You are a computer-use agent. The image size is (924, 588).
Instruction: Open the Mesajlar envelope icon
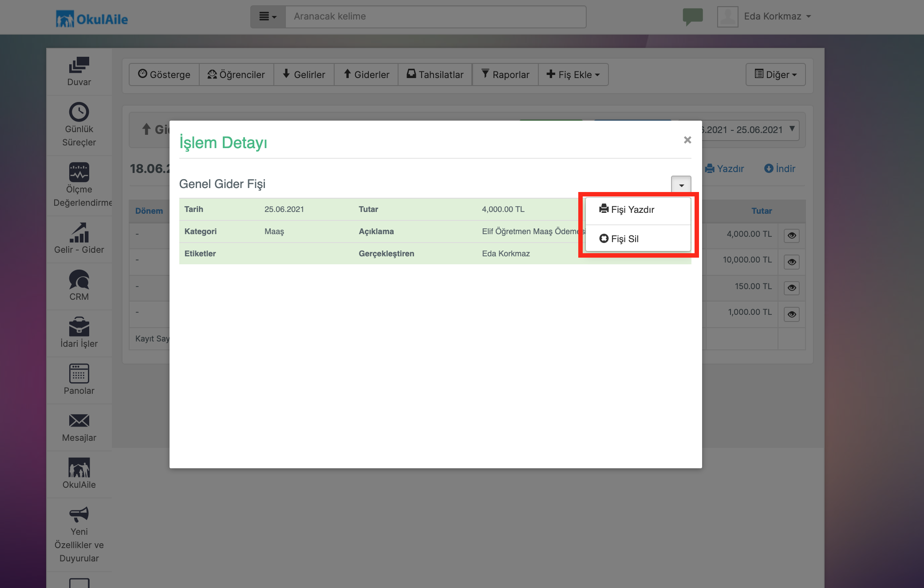pyautogui.click(x=79, y=420)
